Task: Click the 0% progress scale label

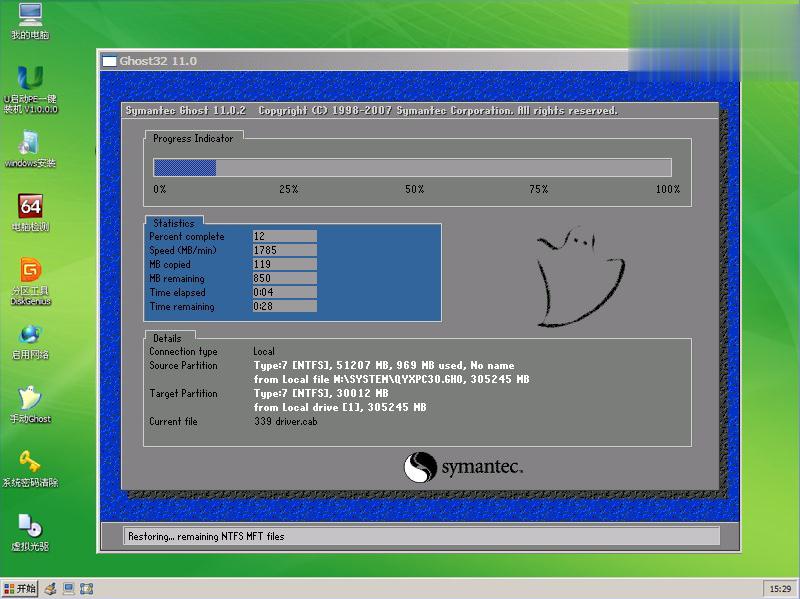Action: click(160, 189)
